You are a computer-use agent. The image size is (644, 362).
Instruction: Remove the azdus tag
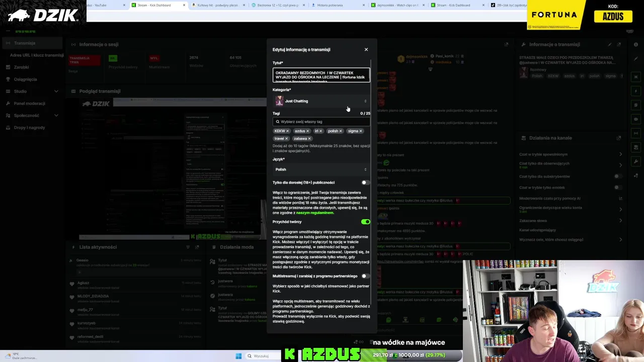pos(307,131)
